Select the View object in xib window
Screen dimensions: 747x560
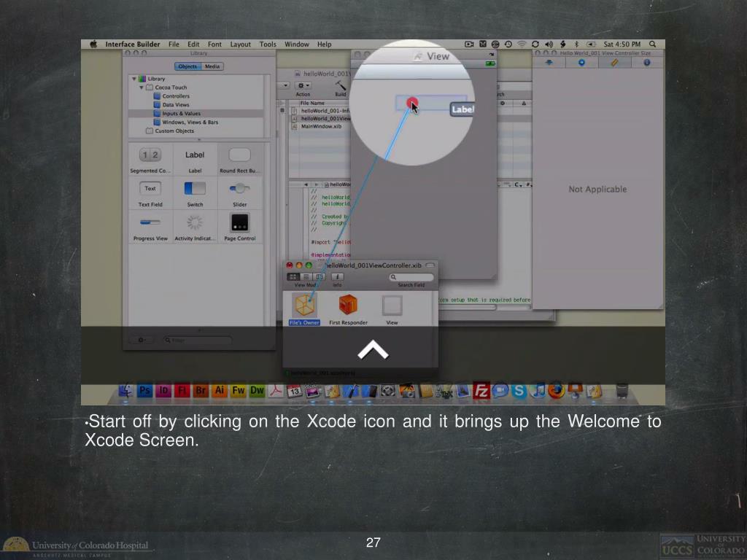coord(392,306)
